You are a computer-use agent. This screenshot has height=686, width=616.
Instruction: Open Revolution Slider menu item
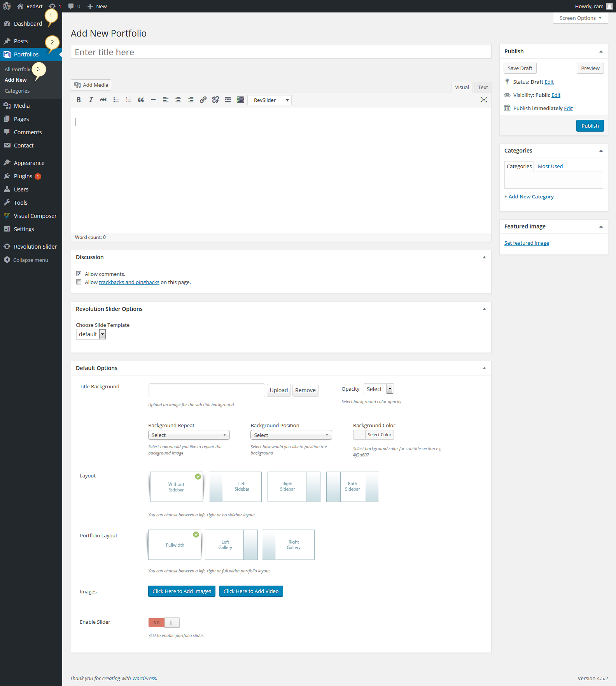(x=31, y=247)
